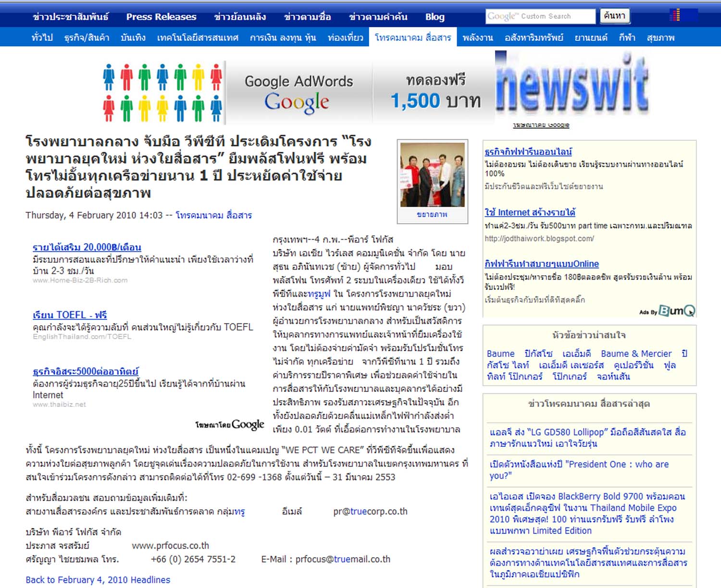The image size is (721, 588).
Task: Click the Google AdWords banner ad
Action: point(298,92)
